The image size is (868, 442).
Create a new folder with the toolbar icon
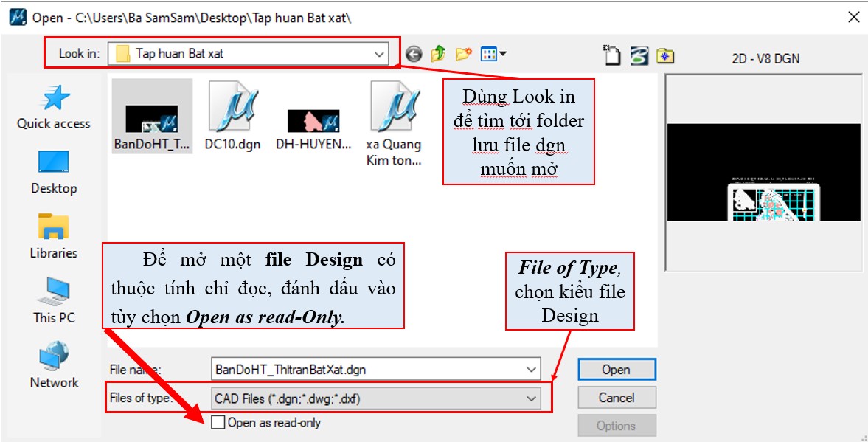pos(462,53)
